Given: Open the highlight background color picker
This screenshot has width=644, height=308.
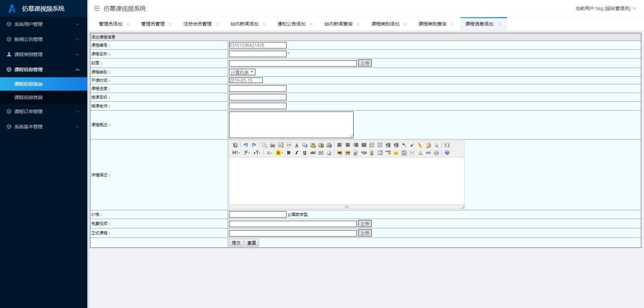Looking at the screenshot, I should pos(279,153).
